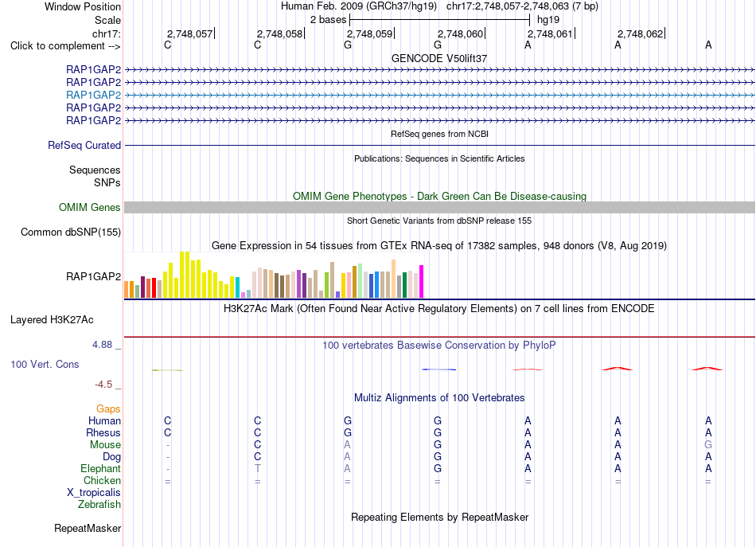This screenshot has width=756, height=547.
Task: Open the GTEx 'Gene Expression in 54 tissues' title
Action: coord(439,245)
